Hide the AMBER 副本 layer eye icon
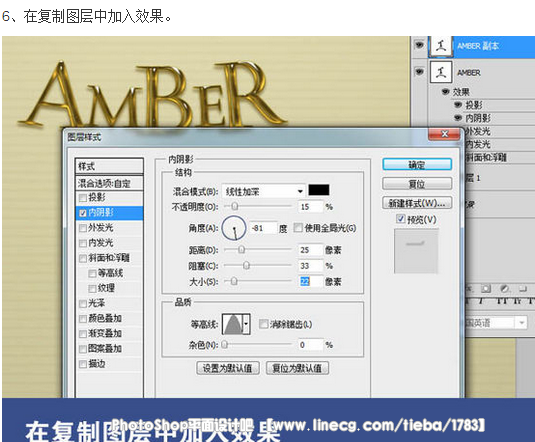The height and width of the screenshot is (442, 535). pos(419,45)
